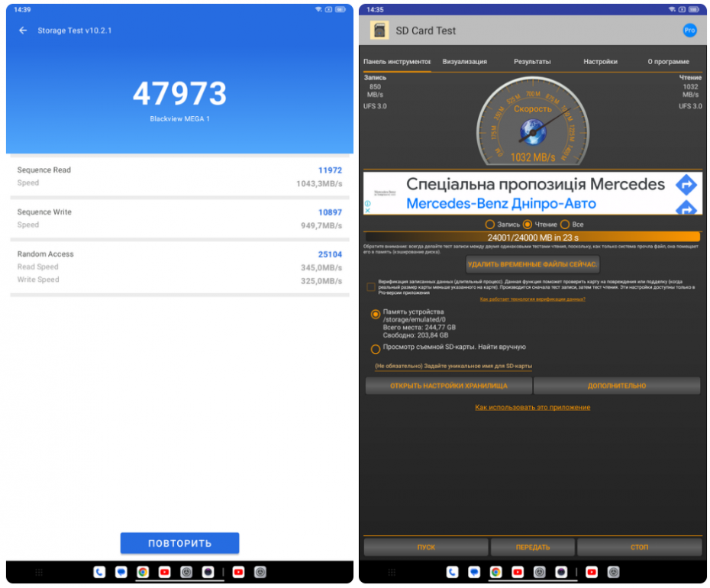Close the Mercedes ad with X icon

point(367,211)
